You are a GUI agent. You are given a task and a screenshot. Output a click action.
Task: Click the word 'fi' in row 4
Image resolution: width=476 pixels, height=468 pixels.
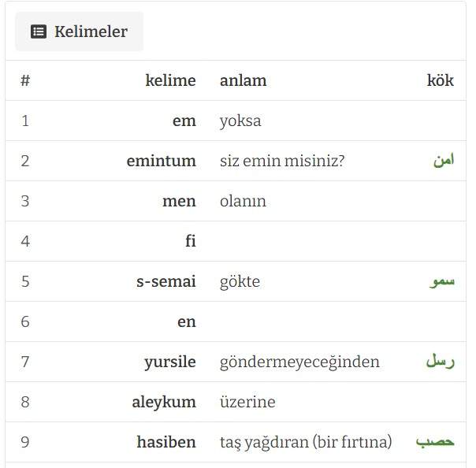click(x=191, y=241)
